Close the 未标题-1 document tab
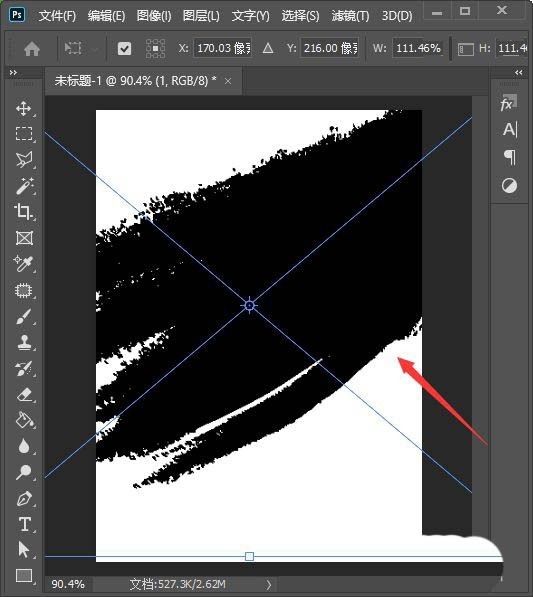 coord(228,81)
